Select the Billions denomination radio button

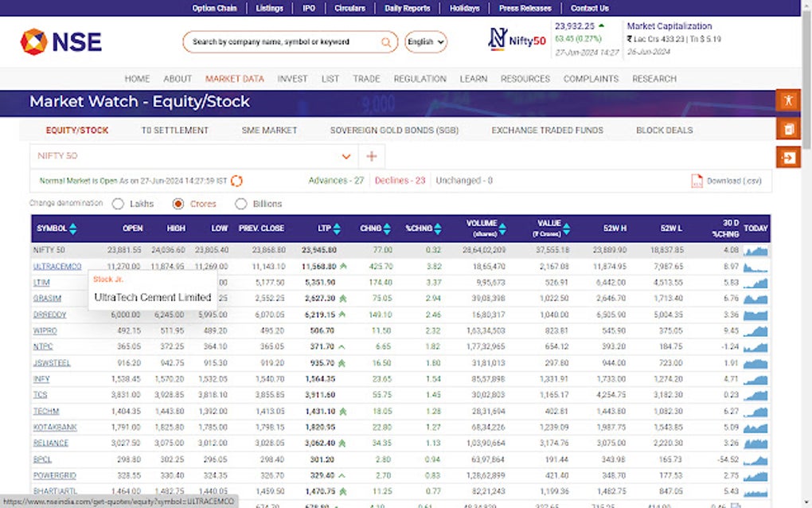[x=240, y=204]
